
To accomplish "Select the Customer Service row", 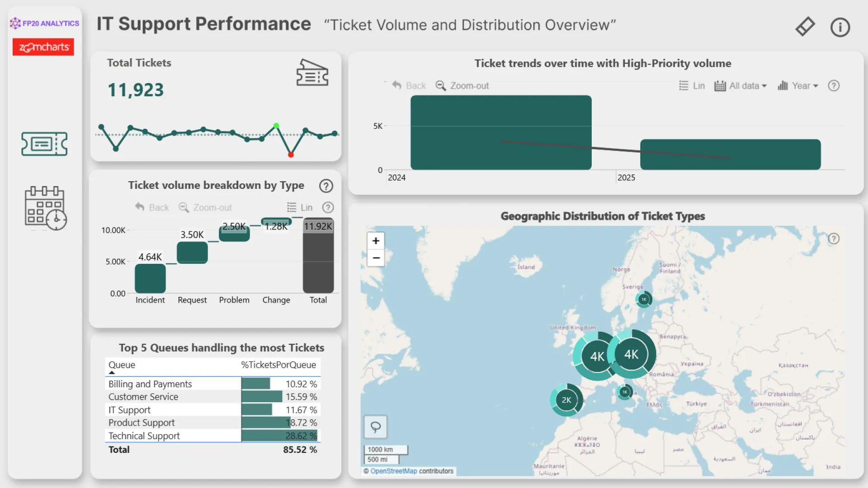I will point(212,397).
